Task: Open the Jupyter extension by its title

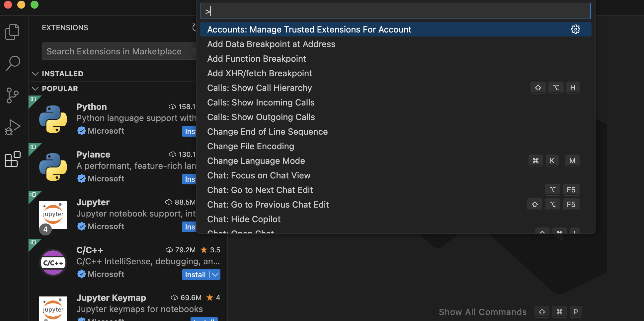Action: [93, 202]
